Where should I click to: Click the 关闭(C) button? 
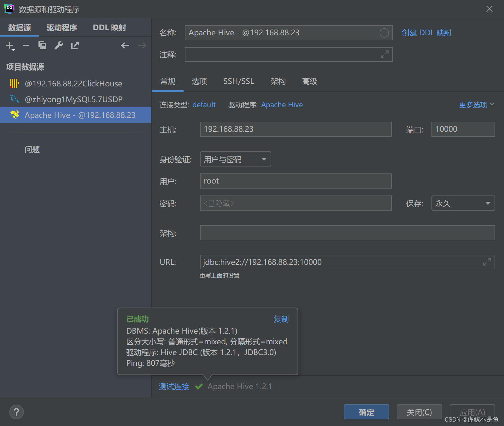click(419, 412)
